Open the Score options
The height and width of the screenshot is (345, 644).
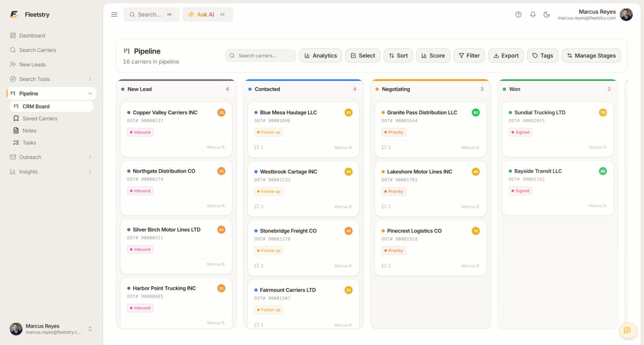(433, 55)
